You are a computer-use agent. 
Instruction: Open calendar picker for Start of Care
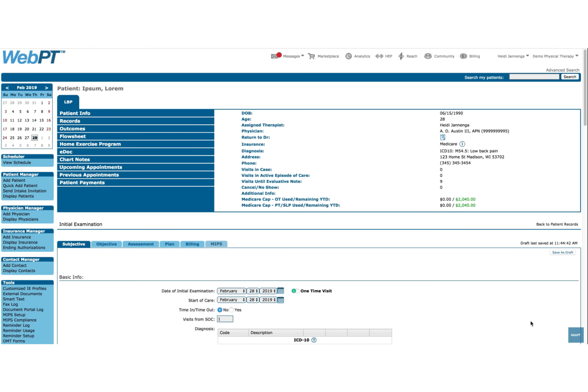click(x=280, y=300)
